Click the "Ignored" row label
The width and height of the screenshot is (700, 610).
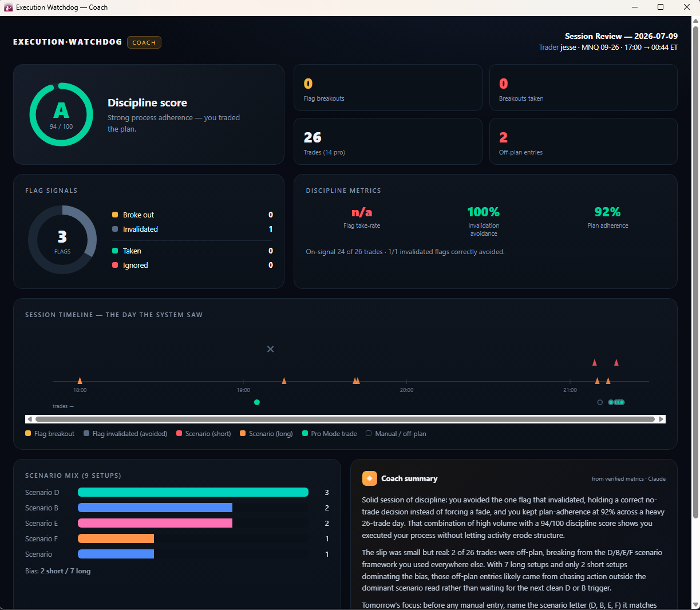click(135, 265)
